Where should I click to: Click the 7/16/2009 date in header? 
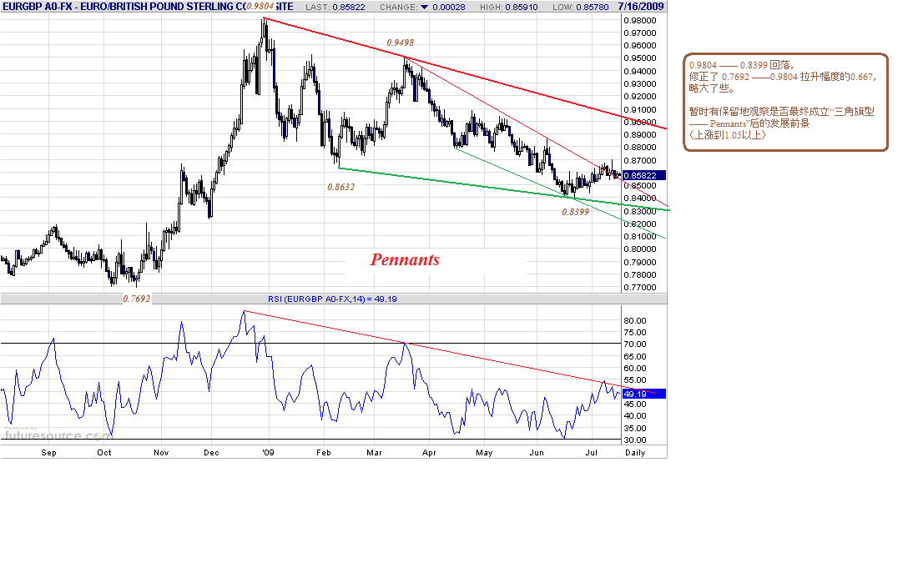coord(640,7)
